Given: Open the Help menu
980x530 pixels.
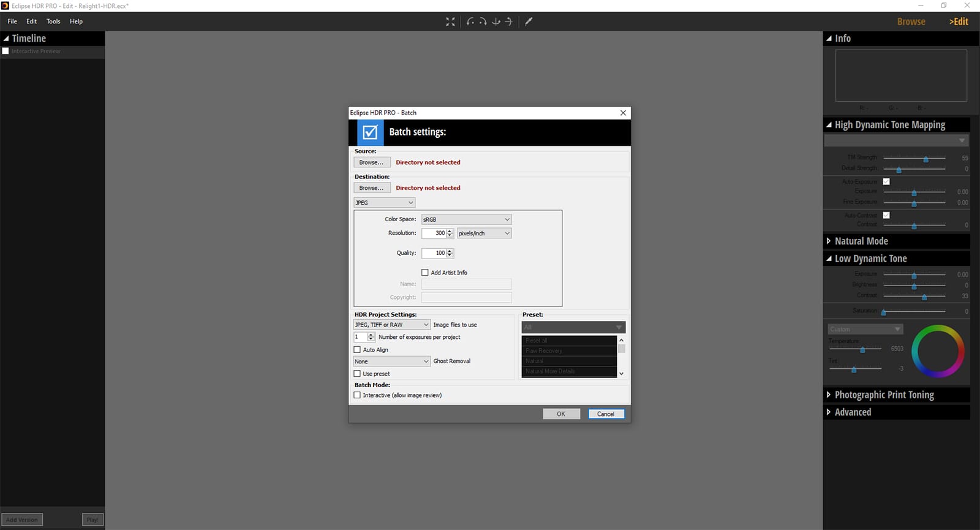Looking at the screenshot, I should [76, 21].
